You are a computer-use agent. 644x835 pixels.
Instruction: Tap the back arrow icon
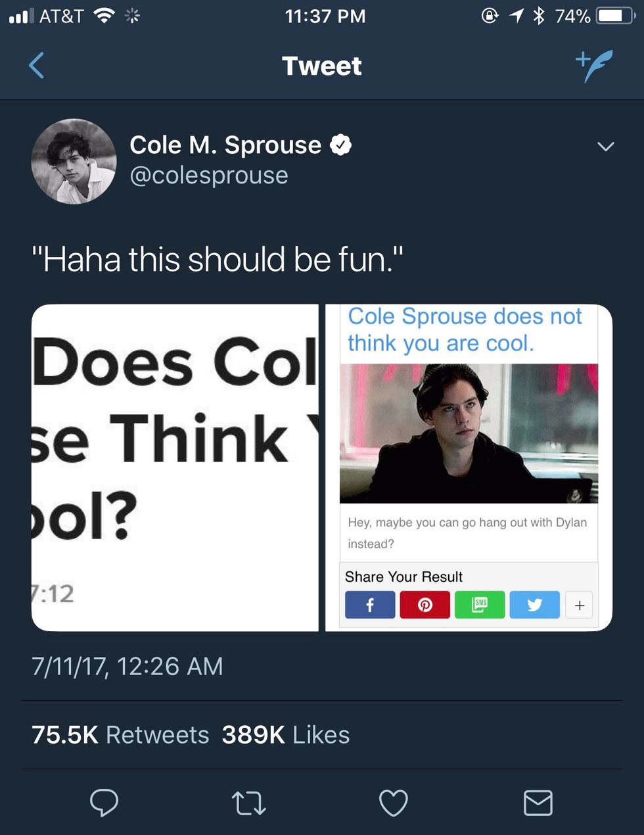[37, 65]
